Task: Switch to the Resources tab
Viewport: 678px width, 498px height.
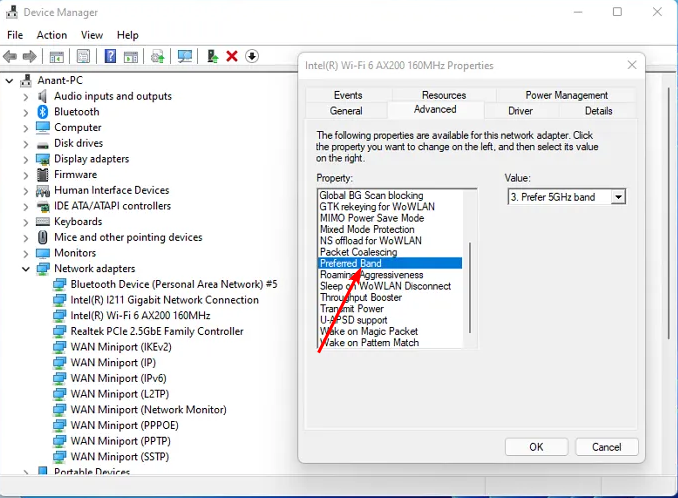Action: click(x=444, y=95)
